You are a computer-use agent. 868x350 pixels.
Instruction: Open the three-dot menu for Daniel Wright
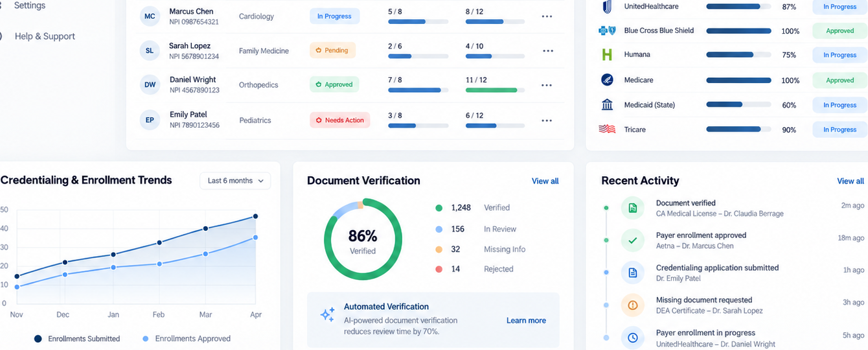pos(547,85)
